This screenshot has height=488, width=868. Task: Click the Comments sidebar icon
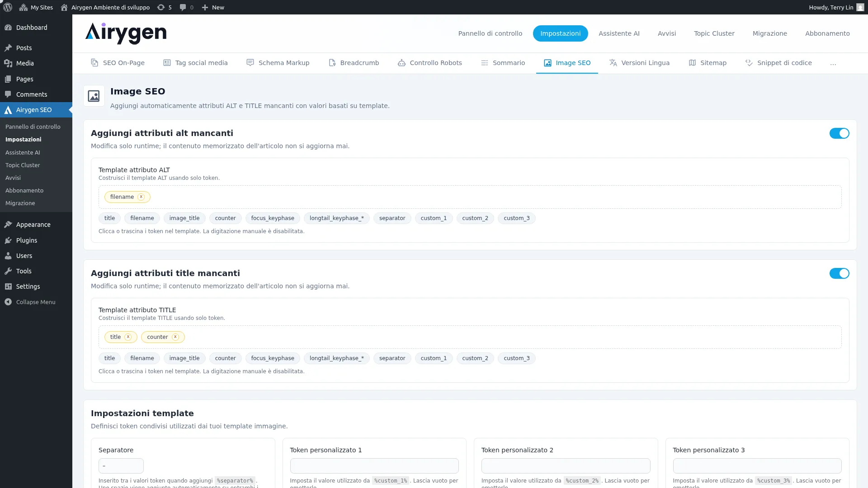[x=8, y=94]
